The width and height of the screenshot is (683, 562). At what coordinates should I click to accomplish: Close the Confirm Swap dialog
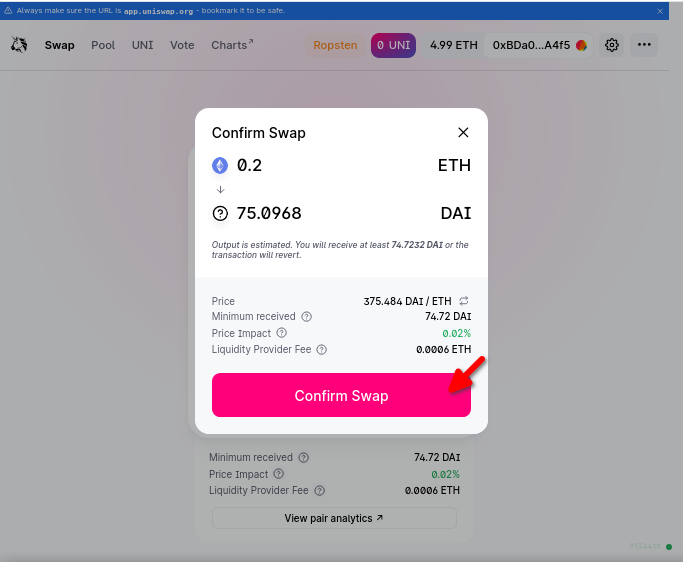click(x=463, y=132)
